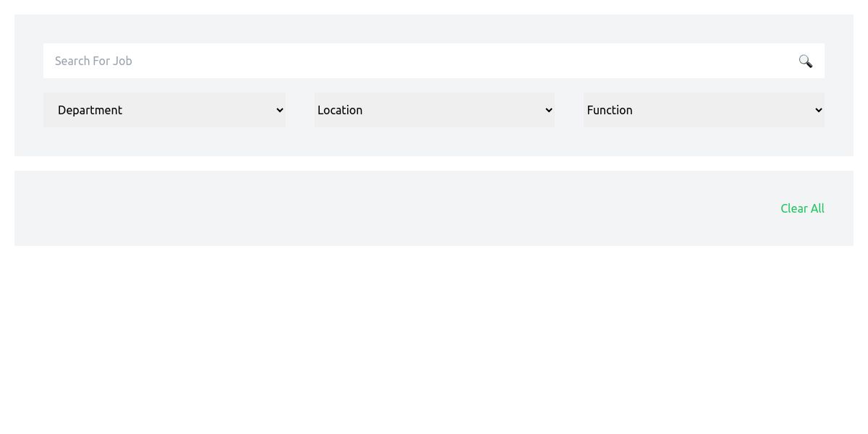The width and height of the screenshot is (868, 434).
Task: Click the Clear All link
Action: (802, 208)
